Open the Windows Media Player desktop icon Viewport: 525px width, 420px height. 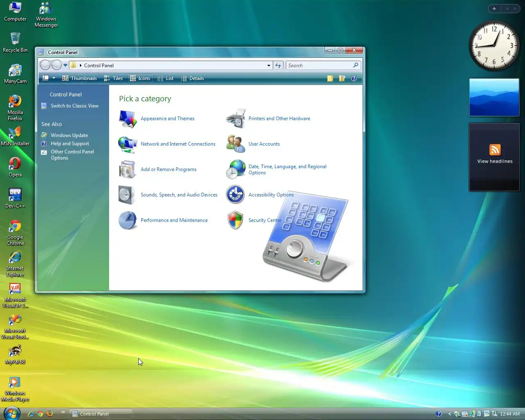15,381
